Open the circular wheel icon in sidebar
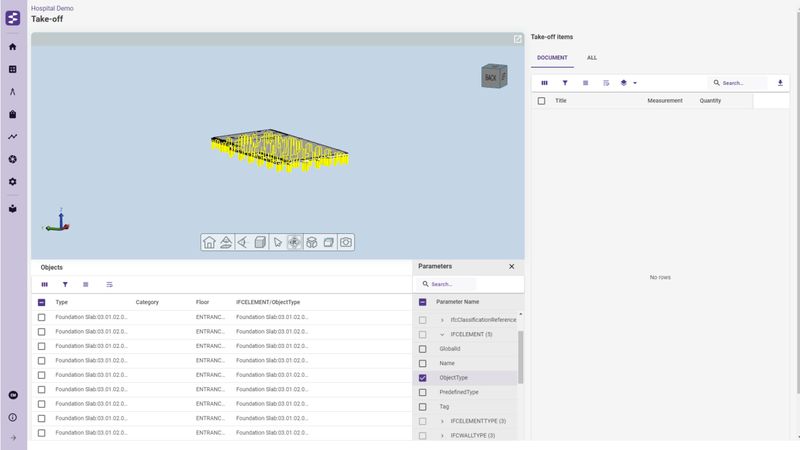This screenshot has width=800, height=450. (13, 159)
